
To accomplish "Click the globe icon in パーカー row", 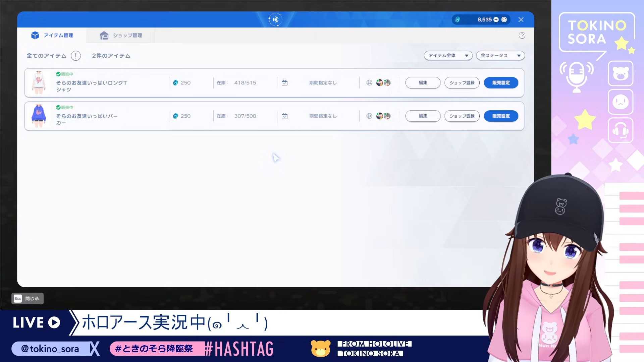I will (369, 116).
